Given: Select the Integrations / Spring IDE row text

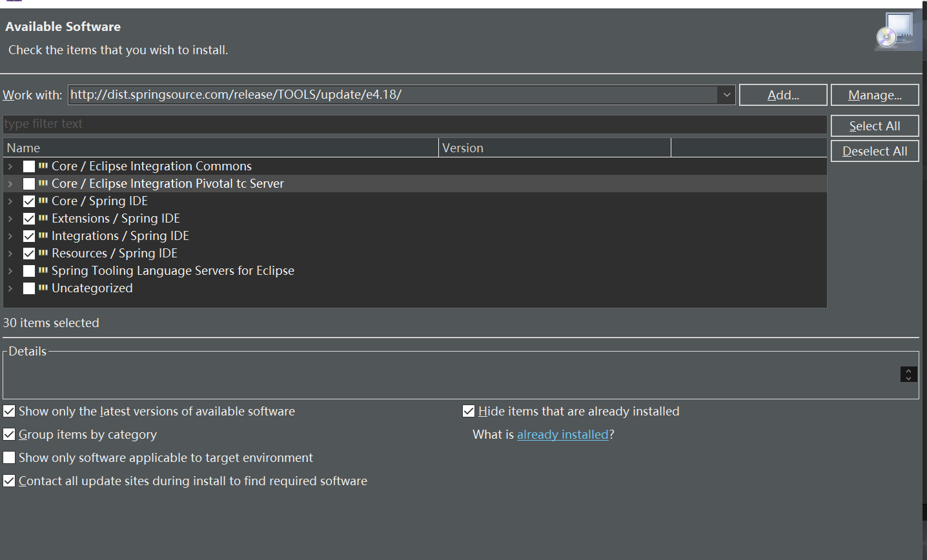Looking at the screenshot, I should (x=120, y=235).
